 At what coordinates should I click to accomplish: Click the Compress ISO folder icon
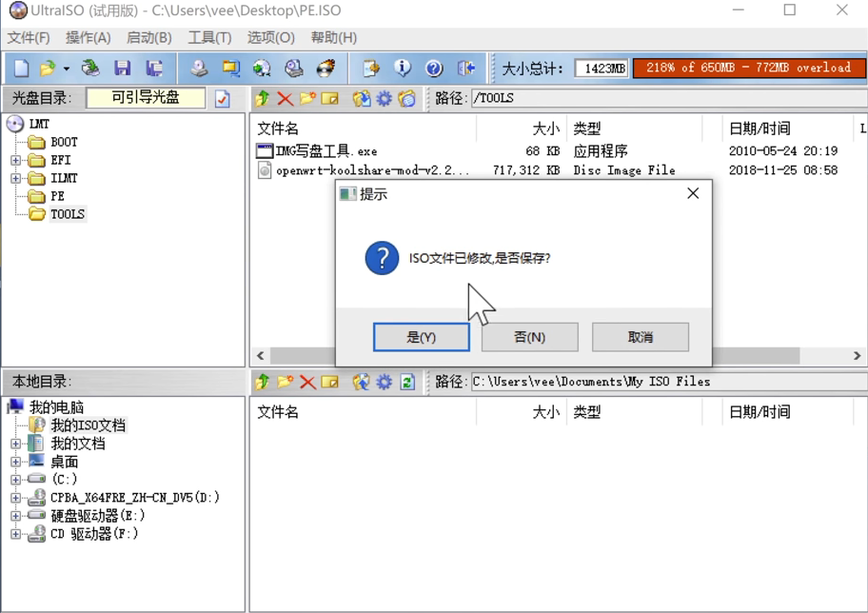(231, 69)
